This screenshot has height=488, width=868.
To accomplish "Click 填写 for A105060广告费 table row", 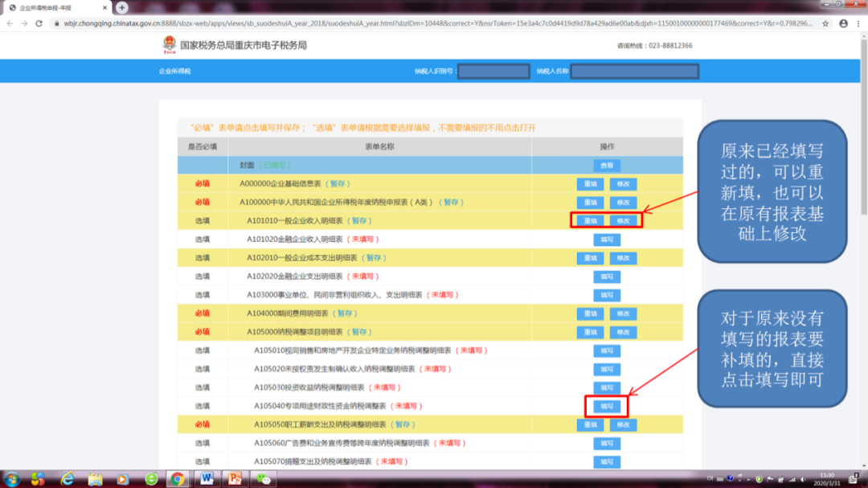I will tap(607, 443).
